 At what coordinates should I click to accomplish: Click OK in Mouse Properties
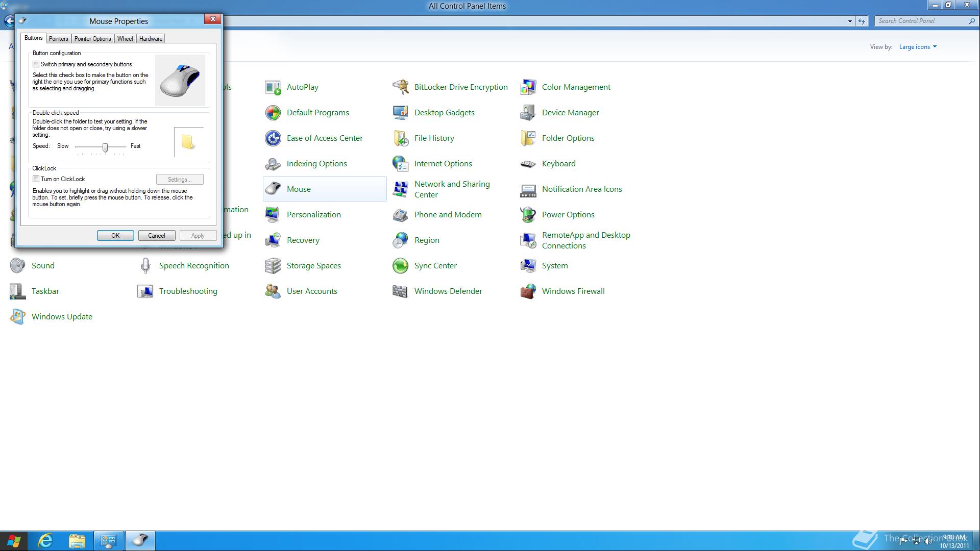115,236
